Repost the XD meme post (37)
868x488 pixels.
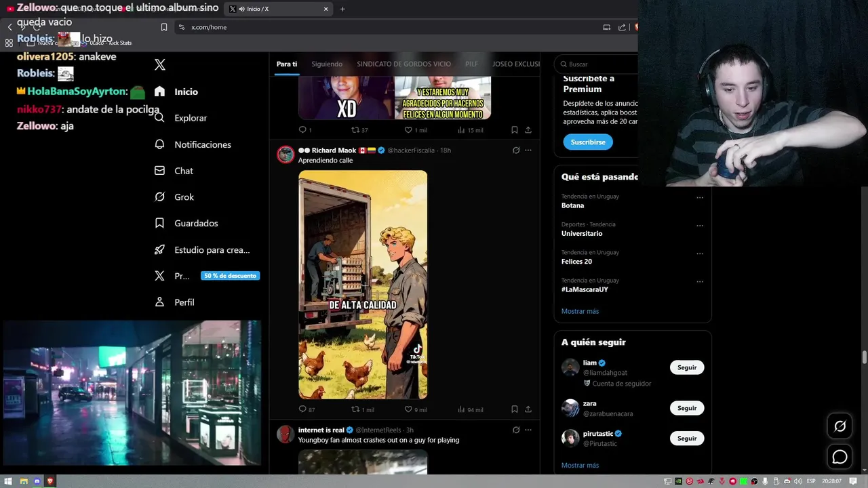(359, 130)
